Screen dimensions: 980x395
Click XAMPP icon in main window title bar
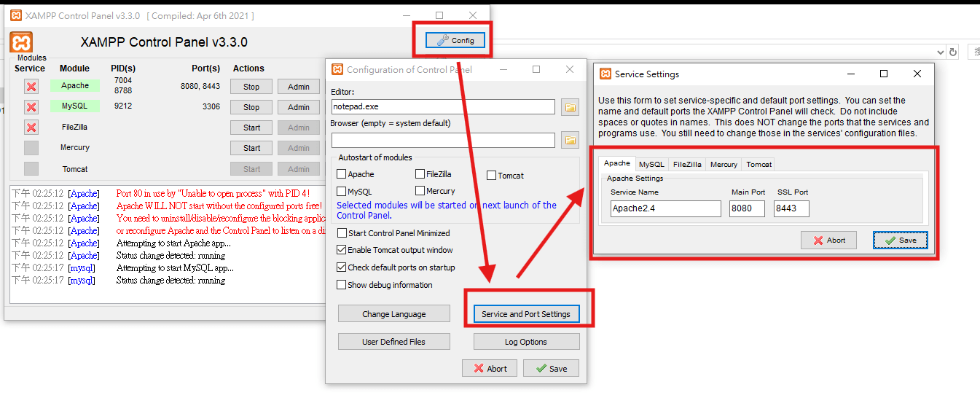point(16,15)
